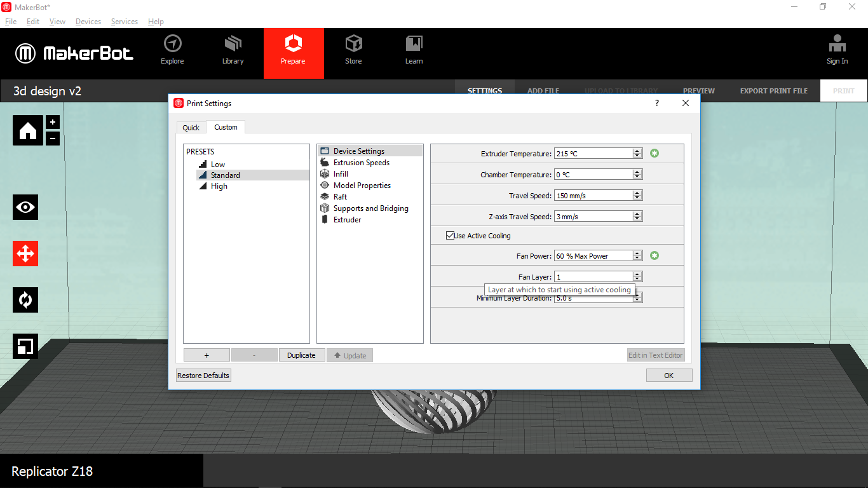Click the Chamber Temperature value field
Screen dimensions: 868x488
tap(593, 174)
